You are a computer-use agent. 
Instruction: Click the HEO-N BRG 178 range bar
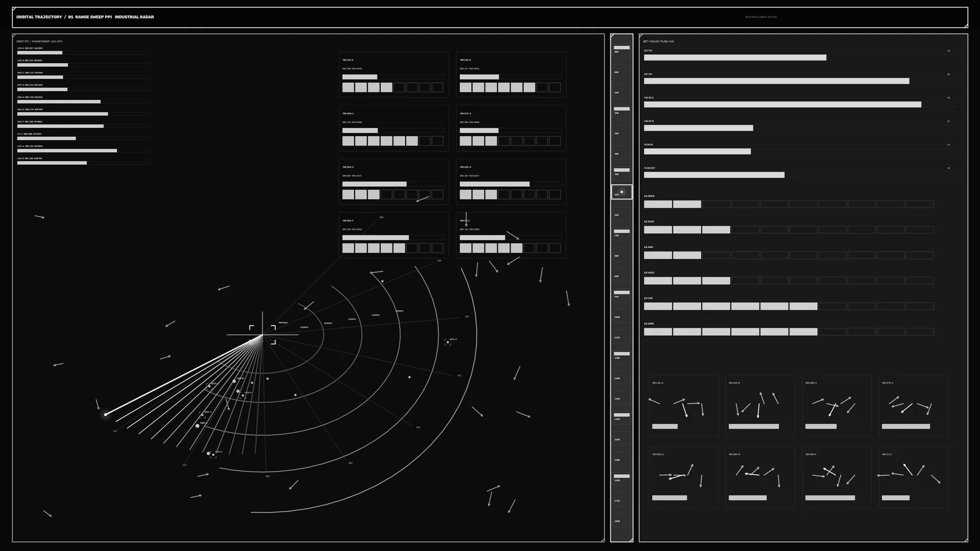tap(84, 114)
